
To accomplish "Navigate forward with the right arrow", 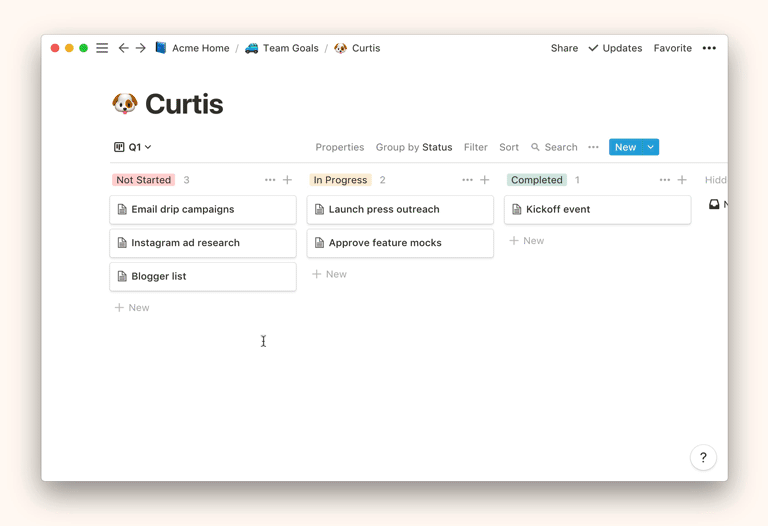I will pyautogui.click(x=141, y=48).
